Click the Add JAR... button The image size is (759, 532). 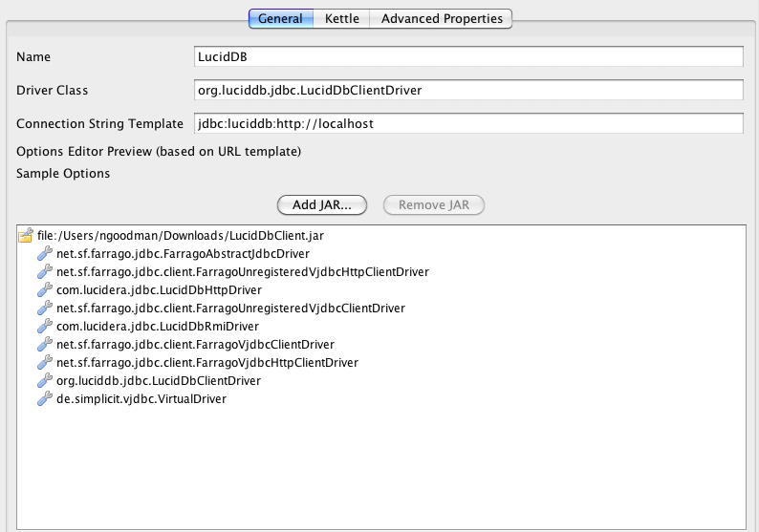point(322,205)
